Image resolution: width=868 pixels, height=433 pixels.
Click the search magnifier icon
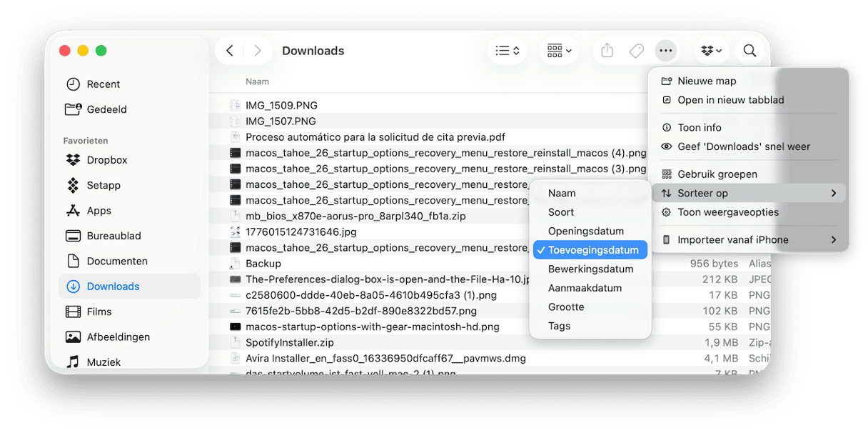[x=750, y=51]
